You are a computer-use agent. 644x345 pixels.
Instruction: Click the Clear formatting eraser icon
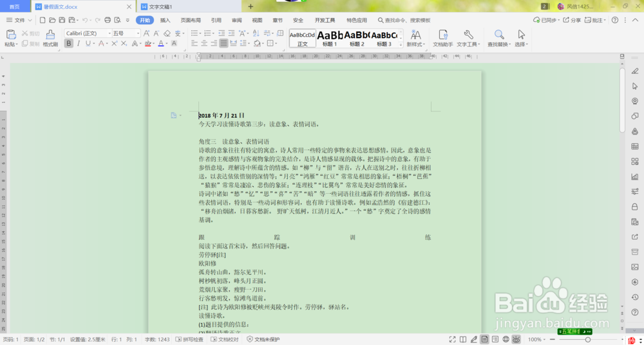pos(167,33)
